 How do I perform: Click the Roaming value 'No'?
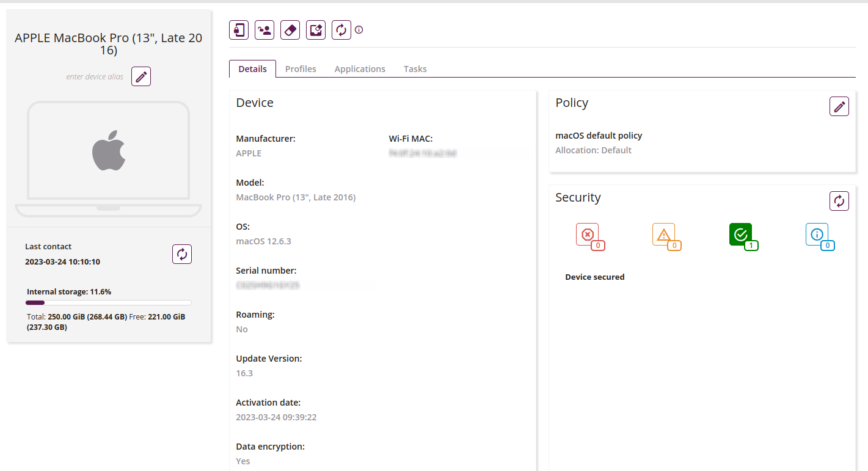click(242, 329)
